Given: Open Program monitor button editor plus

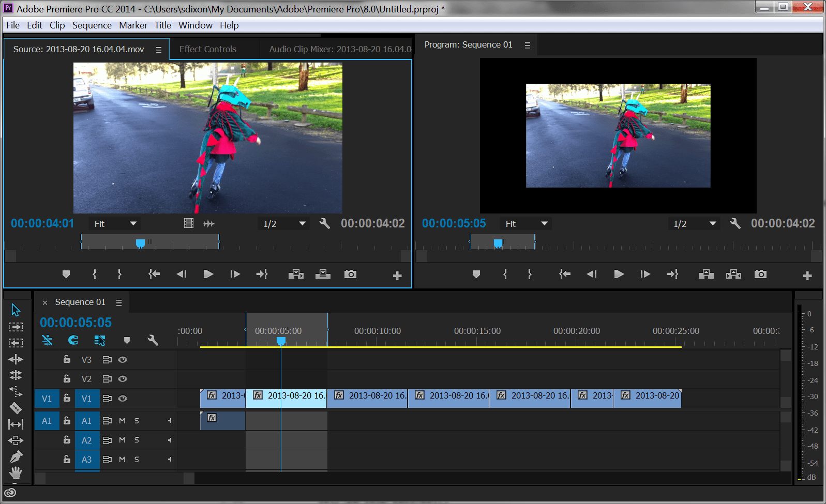Looking at the screenshot, I should tap(807, 276).
